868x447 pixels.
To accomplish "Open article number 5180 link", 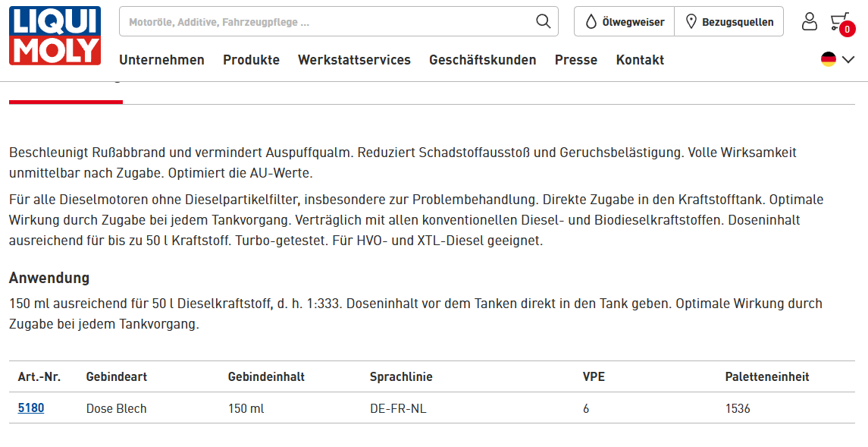I will click(x=31, y=408).
